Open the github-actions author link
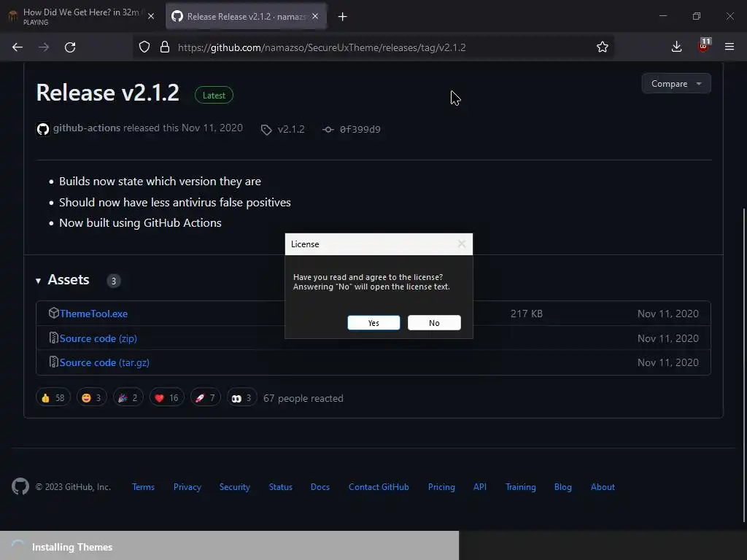Image resolution: width=747 pixels, height=560 pixels. point(87,128)
